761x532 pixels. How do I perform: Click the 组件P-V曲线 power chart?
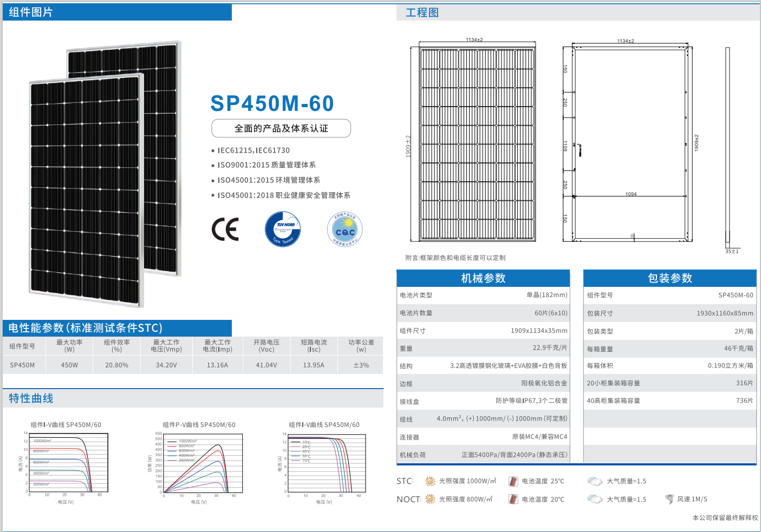click(203, 463)
